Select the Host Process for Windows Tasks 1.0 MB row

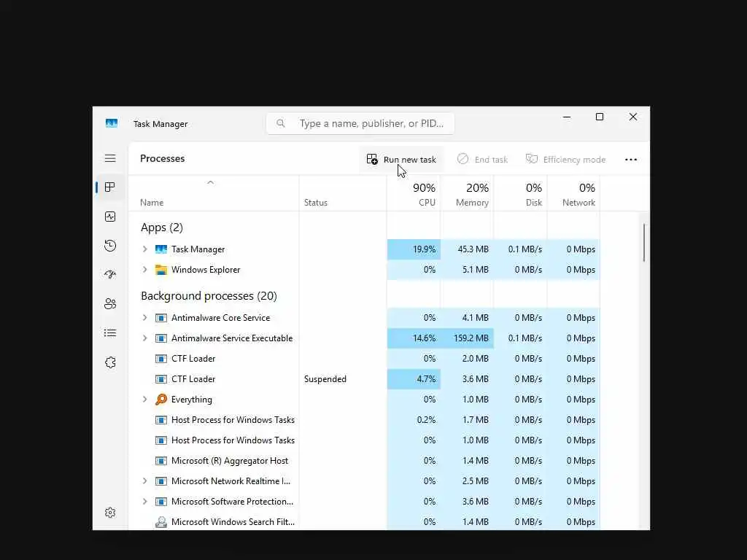pos(365,440)
